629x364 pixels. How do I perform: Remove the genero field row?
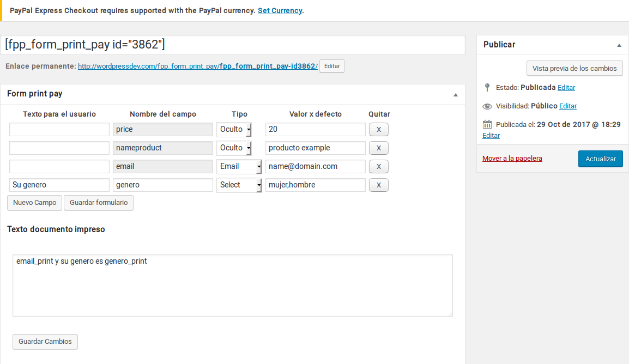pyautogui.click(x=378, y=185)
